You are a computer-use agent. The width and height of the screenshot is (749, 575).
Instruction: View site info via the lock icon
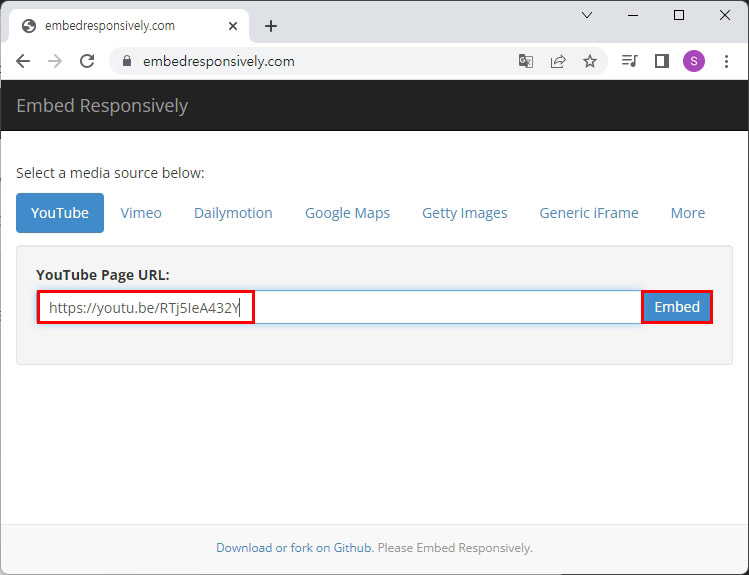[127, 61]
